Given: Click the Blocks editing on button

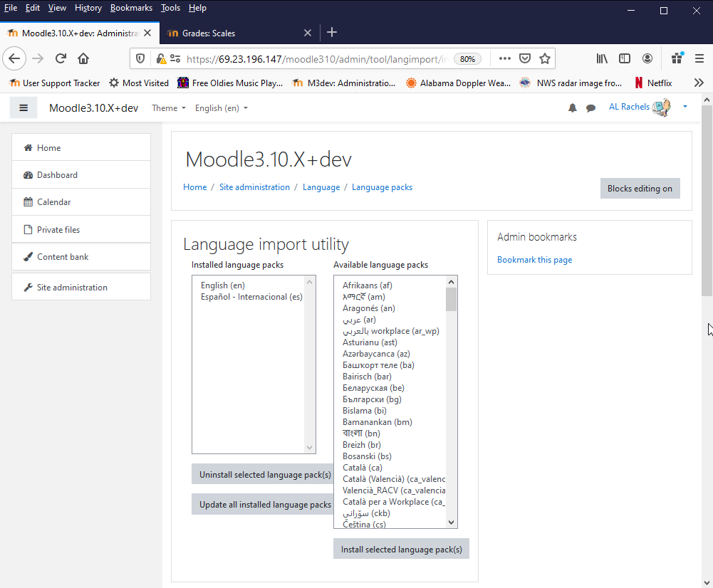Looking at the screenshot, I should point(640,189).
